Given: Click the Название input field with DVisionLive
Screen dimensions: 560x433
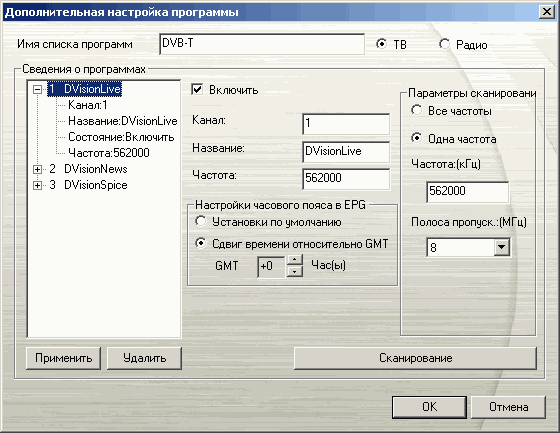Looking at the screenshot, I should [x=346, y=152].
